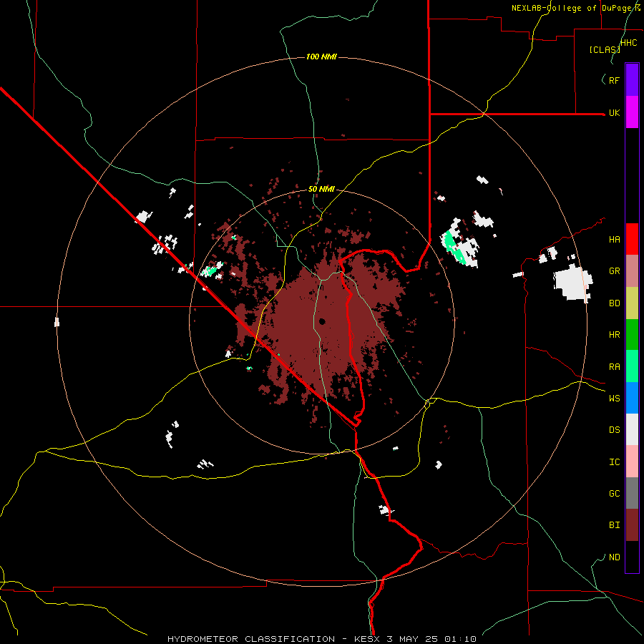Click the magenta UK legend color swatch
Image resolution: width=644 pixels, height=644 pixels.
point(632,112)
